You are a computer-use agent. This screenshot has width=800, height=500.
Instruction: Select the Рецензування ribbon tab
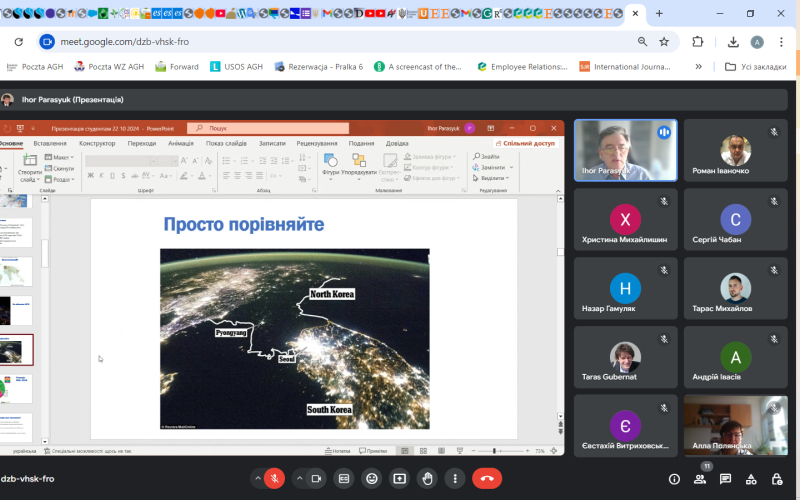317,143
